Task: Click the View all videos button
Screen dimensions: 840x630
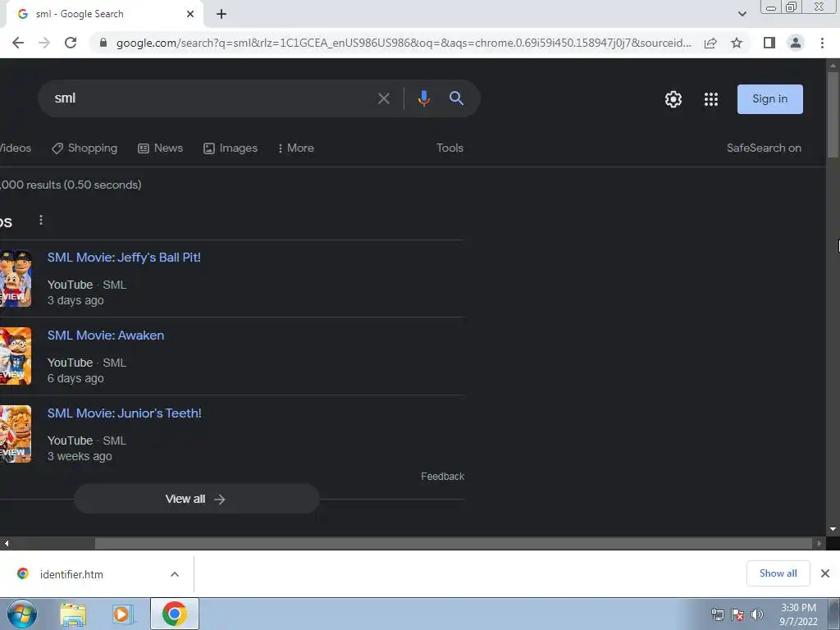Action: [x=197, y=499]
